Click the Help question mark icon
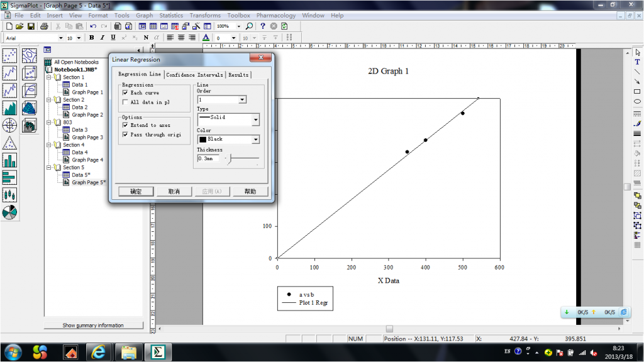Image resolution: width=644 pixels, height=362 pixels. tap(263, 26)
